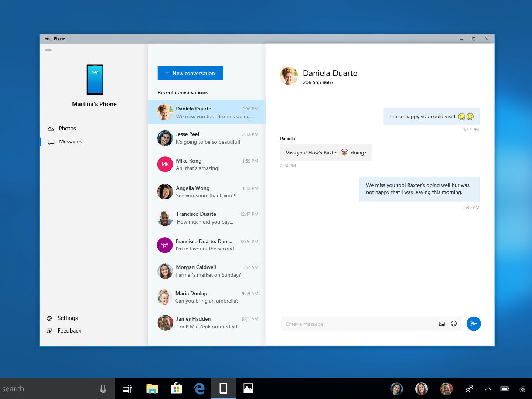Open Maria Dunlap conversation
532x399 pixels.
click(x=207, y=297)
